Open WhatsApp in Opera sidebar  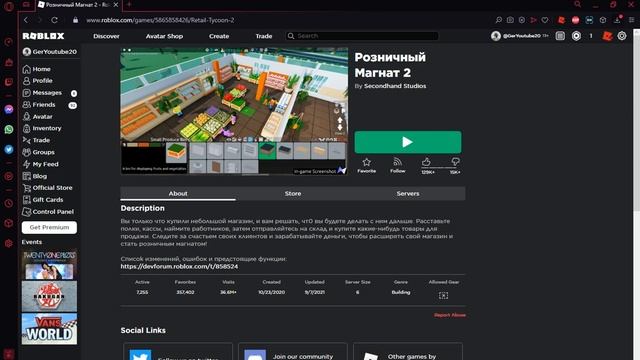9,129
